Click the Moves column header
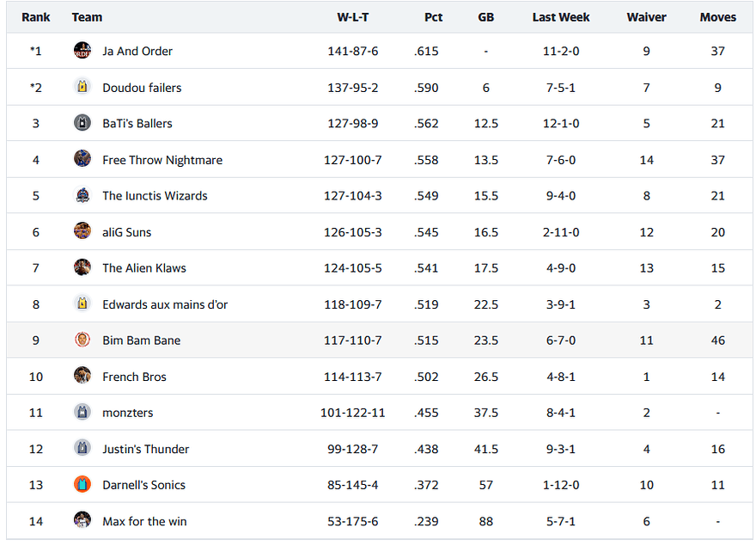Screen dimensions: 756x546 click(717, 17)
